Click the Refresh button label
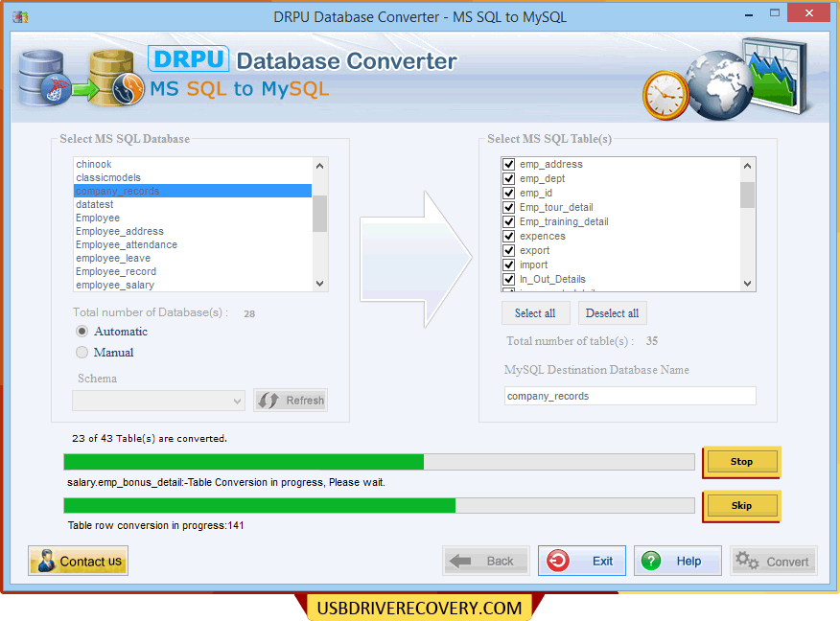 pos(305,401)
